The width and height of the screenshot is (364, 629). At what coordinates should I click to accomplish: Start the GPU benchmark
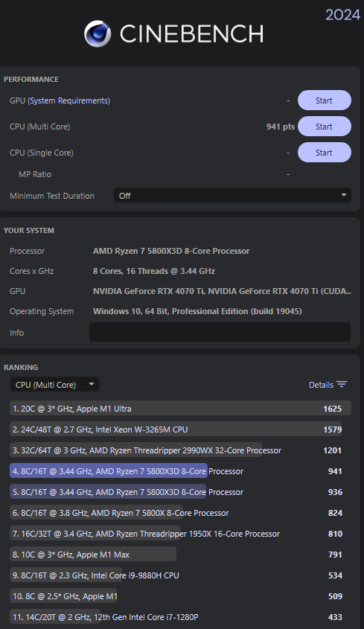pos(325,100)
